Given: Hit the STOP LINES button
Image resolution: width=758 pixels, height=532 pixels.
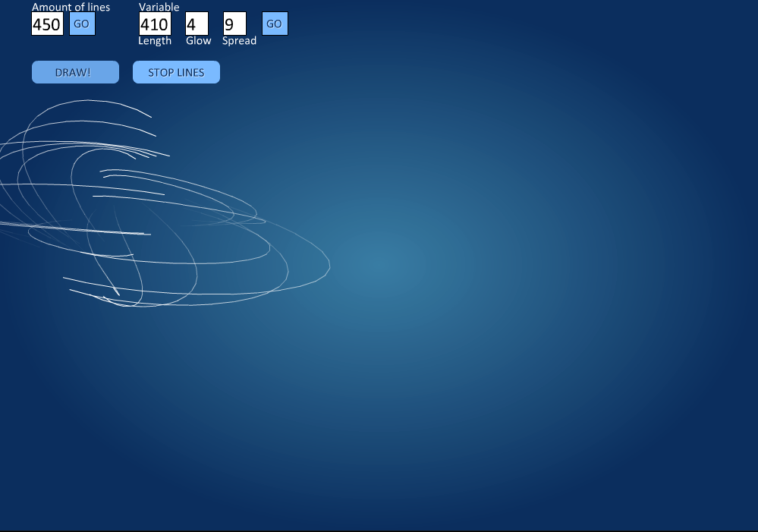Looking at the screenshot, I should click(176, 72).
